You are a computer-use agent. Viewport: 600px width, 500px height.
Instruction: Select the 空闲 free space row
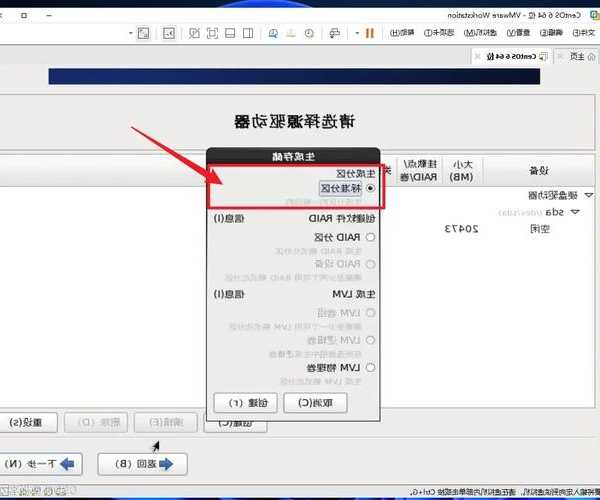pos(540,229)
